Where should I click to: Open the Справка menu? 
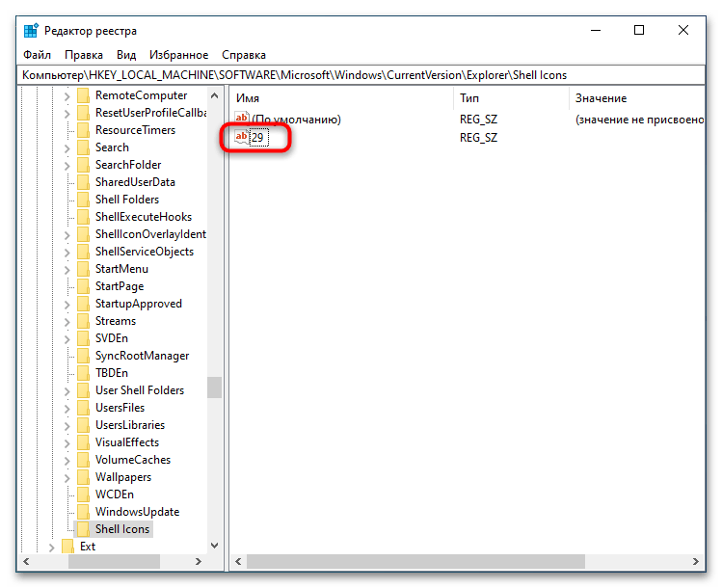pyautogui.click(x=244, y=55)
